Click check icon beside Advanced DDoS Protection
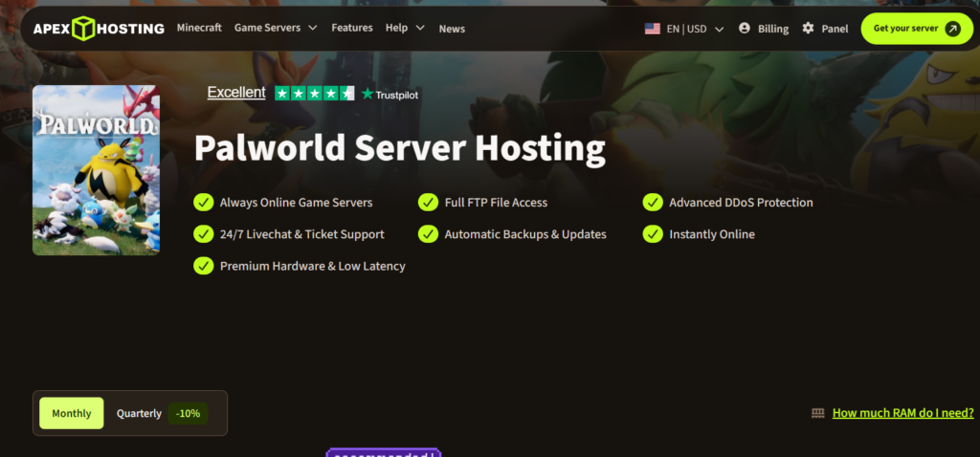The image size is (980, 457). (653, 203)
